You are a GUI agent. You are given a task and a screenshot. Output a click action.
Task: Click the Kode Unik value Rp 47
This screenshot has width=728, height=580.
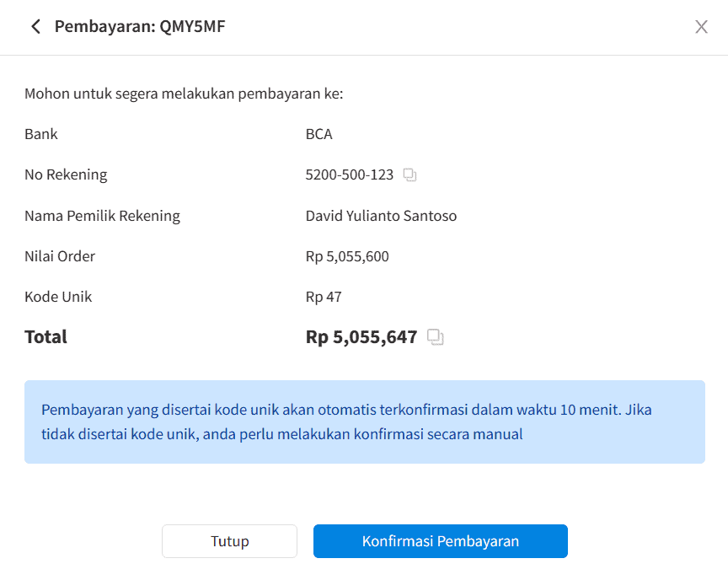point(324,297)
